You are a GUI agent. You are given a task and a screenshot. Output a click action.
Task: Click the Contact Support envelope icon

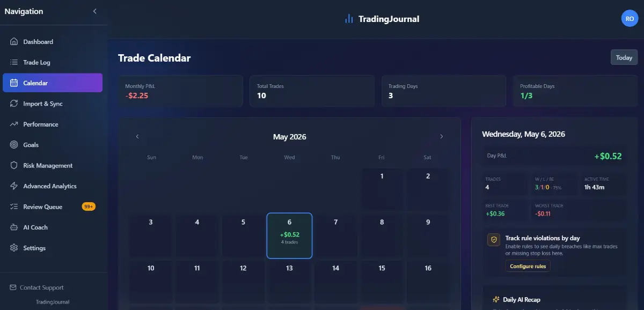pos(13,287)
